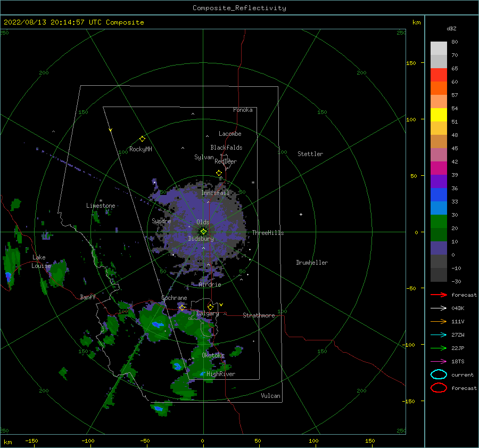Click the ThreeHills city label
This screenshot has width=479, height=448.
coord(268,233)
